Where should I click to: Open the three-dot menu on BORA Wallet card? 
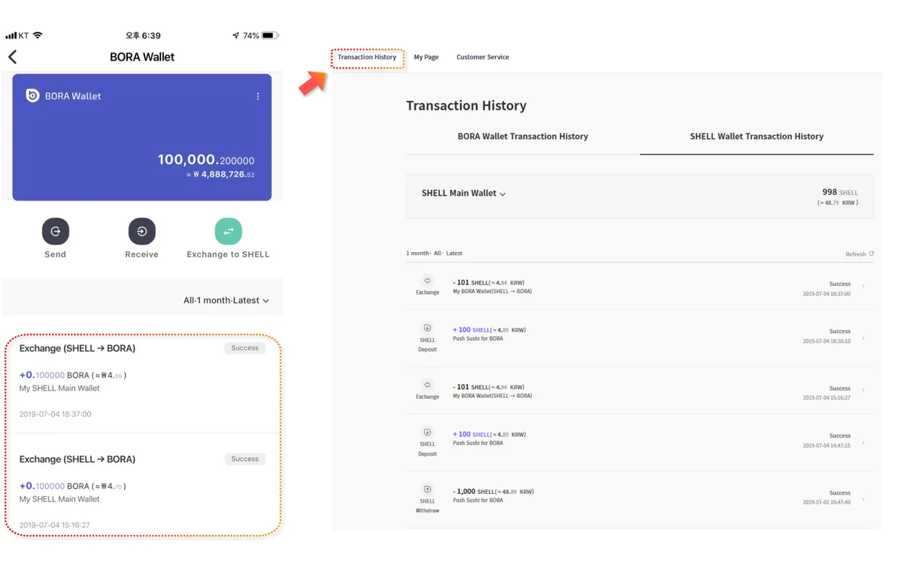coord(258,96)
